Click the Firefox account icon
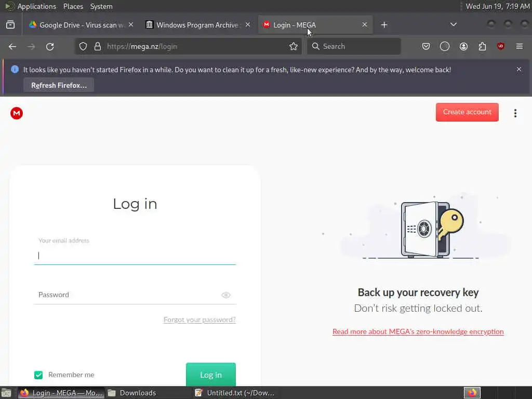Screen dimensions: 532x399 click(x=463, y=46)
